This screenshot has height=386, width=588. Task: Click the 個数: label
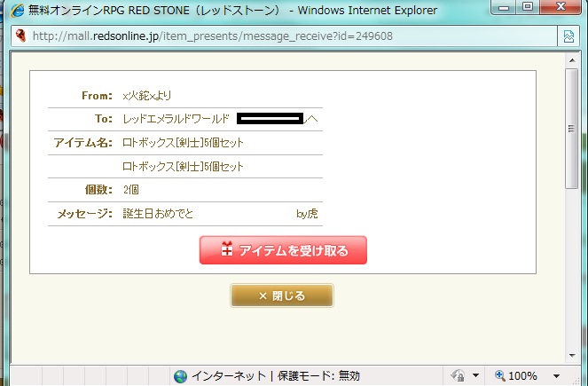[98, 189]
